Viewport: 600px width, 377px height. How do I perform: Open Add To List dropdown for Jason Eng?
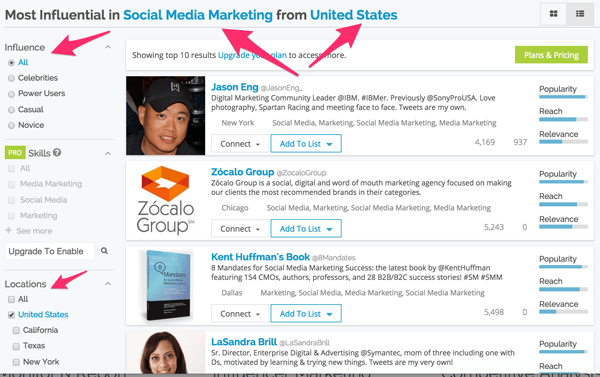coord(306,144)
